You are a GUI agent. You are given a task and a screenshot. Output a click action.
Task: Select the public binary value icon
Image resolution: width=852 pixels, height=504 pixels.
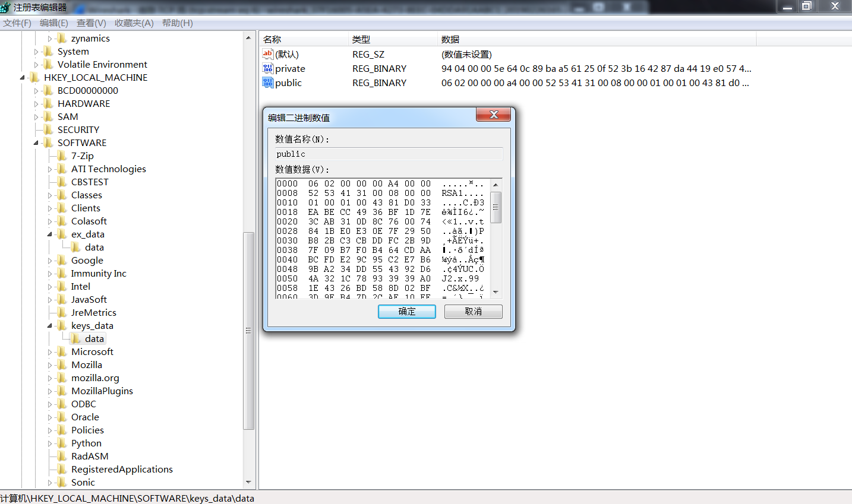268,83
